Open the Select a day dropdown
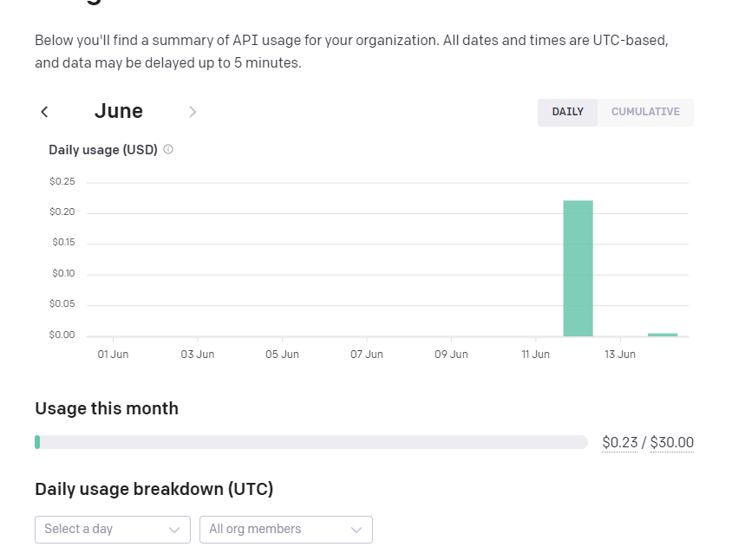 pos(112,530)
